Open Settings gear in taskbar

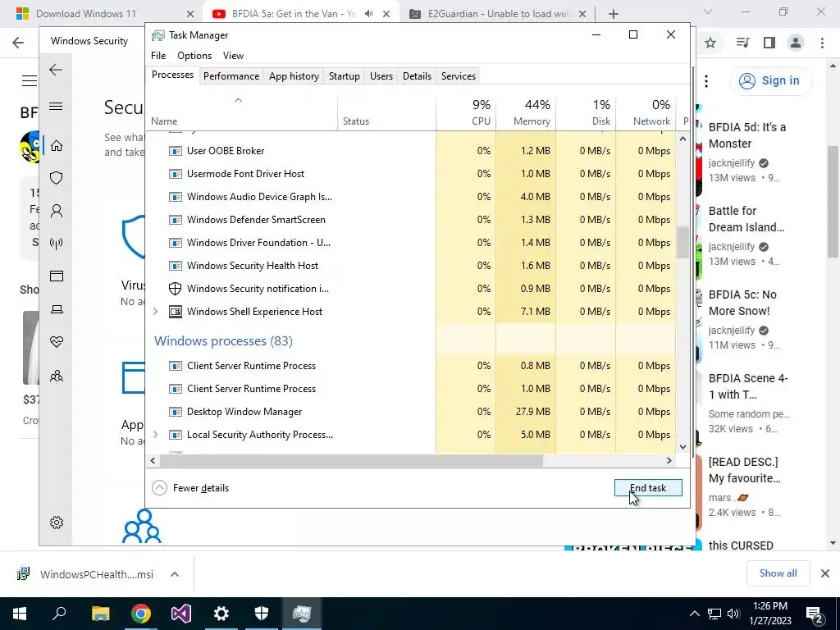221,614
